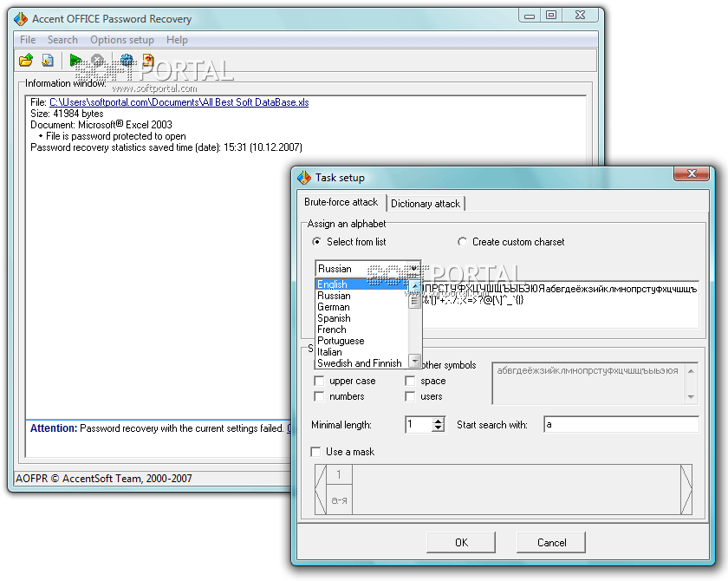Click the language list scroll-up arrow
This screenshot has width=728, height=581.
point(414,285)
